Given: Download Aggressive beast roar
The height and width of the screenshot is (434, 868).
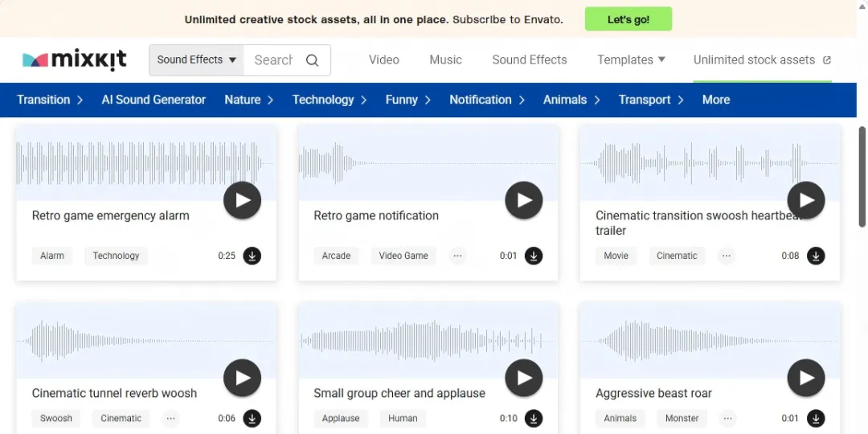Looking at the screenshot, I should (816, 419).
